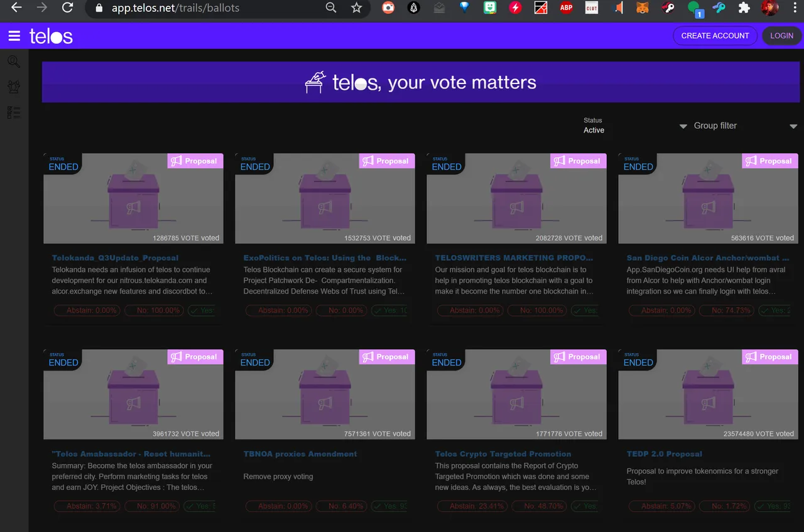The width and height of the screenshot is (804, 532).
Task: Click the No: 91.00% chip on Amabassador card
Action: (x=153, y=506)
